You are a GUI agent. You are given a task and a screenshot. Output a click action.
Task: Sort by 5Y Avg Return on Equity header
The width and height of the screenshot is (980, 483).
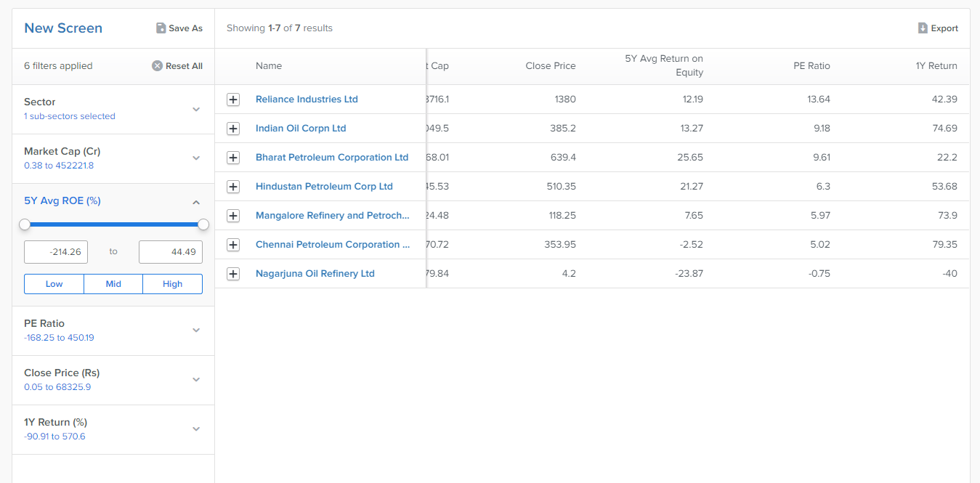(x=664, y=65)
